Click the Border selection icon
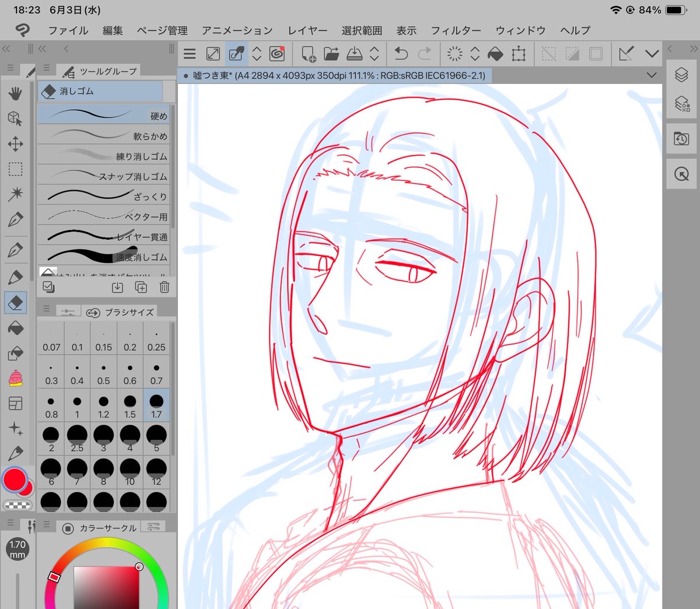Screen dimensions: 700x609 [x=596, y=54]
